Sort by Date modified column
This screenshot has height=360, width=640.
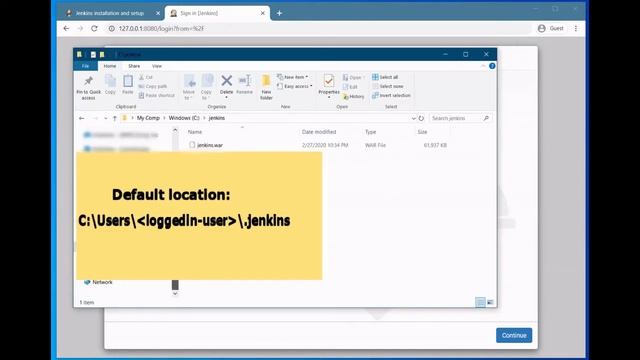(319, 132)
